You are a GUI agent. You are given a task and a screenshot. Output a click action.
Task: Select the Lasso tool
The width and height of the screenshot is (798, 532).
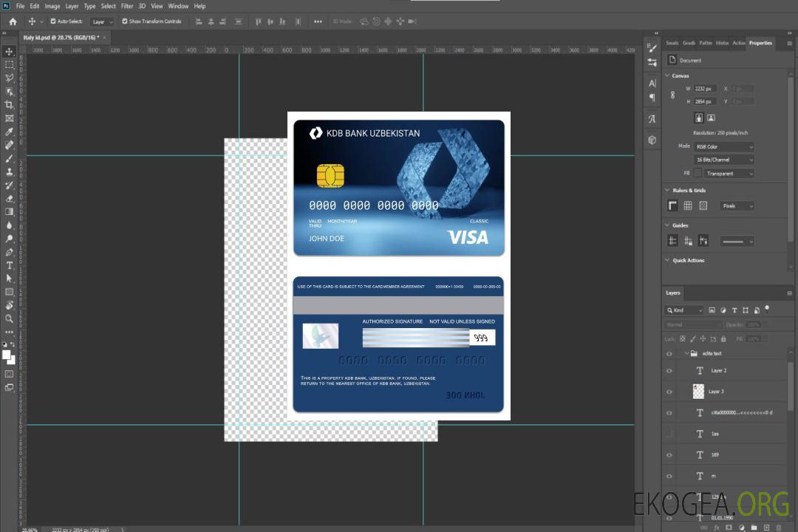tap(9, 78)
